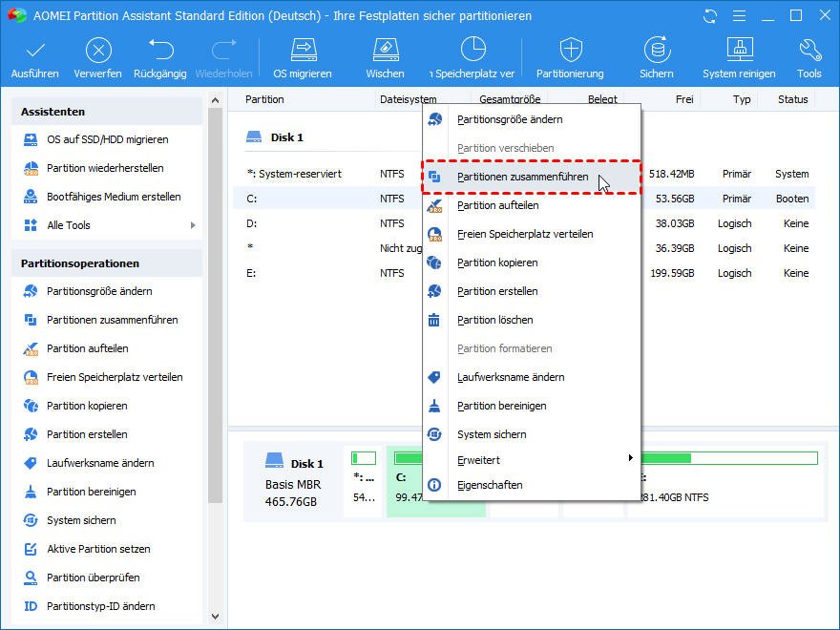Click the Typ column header
Viewport: 840px width, 630px height.
coord(742,99)
